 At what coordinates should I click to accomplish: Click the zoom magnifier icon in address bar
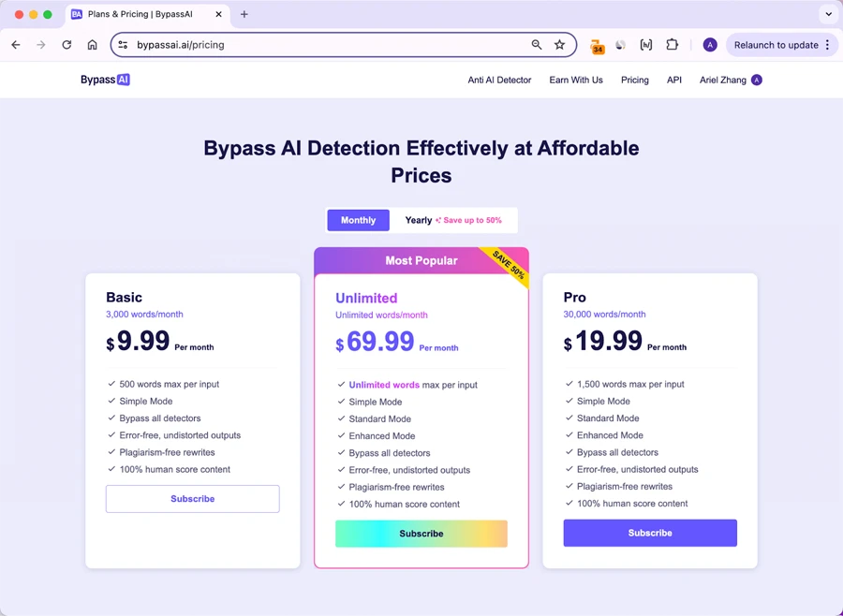point(536,45)
